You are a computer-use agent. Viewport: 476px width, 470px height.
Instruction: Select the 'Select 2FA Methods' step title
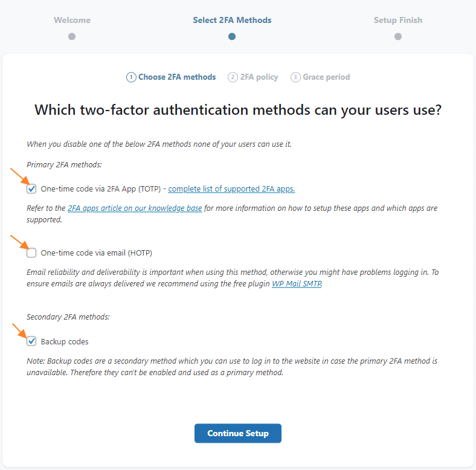[x=232, y=20]
